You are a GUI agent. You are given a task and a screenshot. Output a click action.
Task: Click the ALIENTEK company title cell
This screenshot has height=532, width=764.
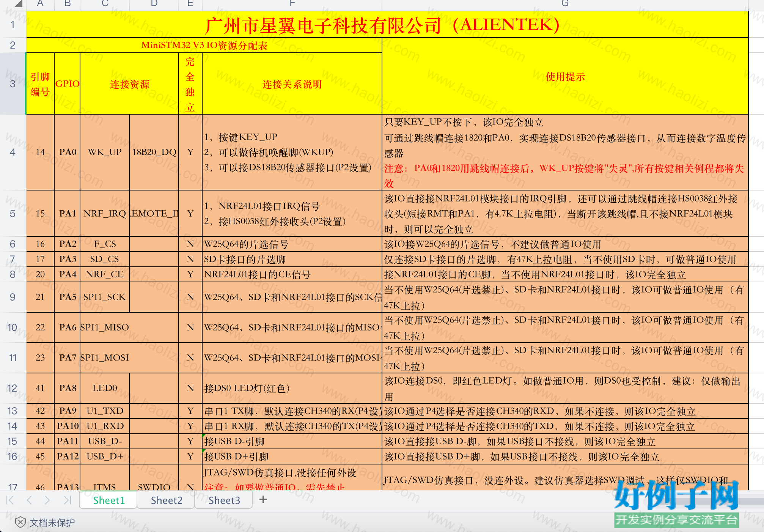click(x=387, y=24)
